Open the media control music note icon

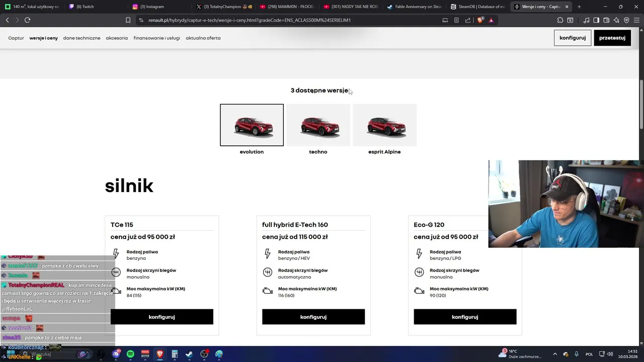coord(586,20)
